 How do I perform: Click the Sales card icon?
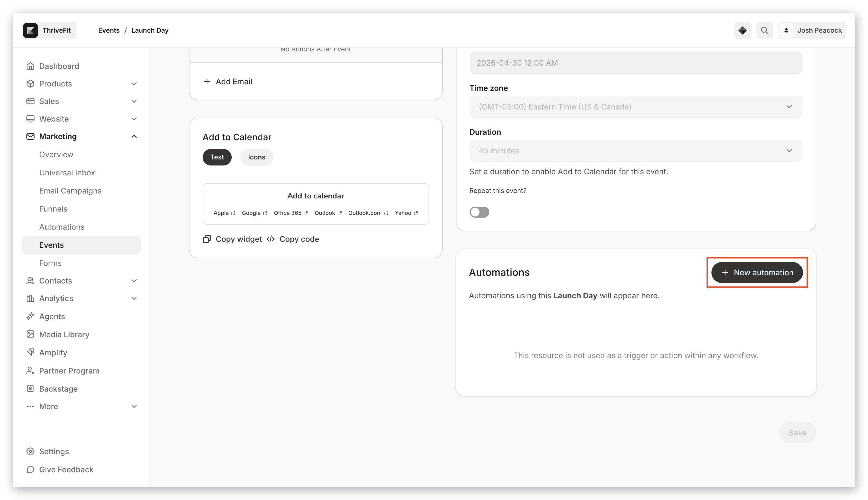tap(30, 101)
